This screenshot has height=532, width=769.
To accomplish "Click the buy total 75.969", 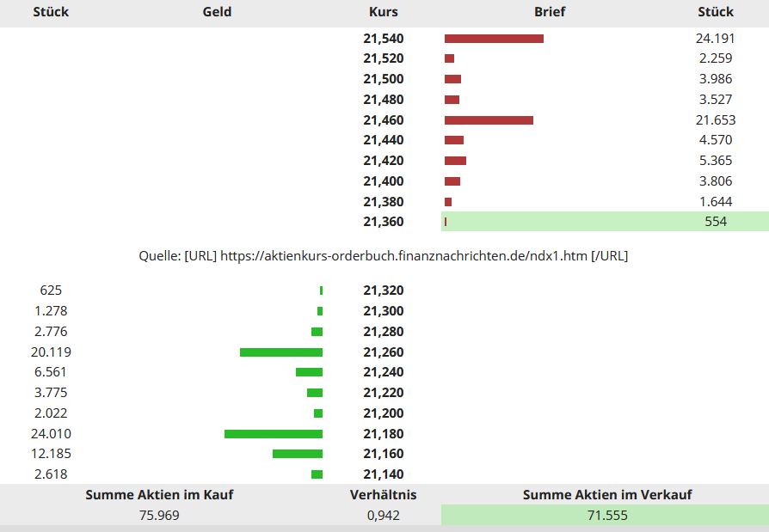I will coord(159,516).
